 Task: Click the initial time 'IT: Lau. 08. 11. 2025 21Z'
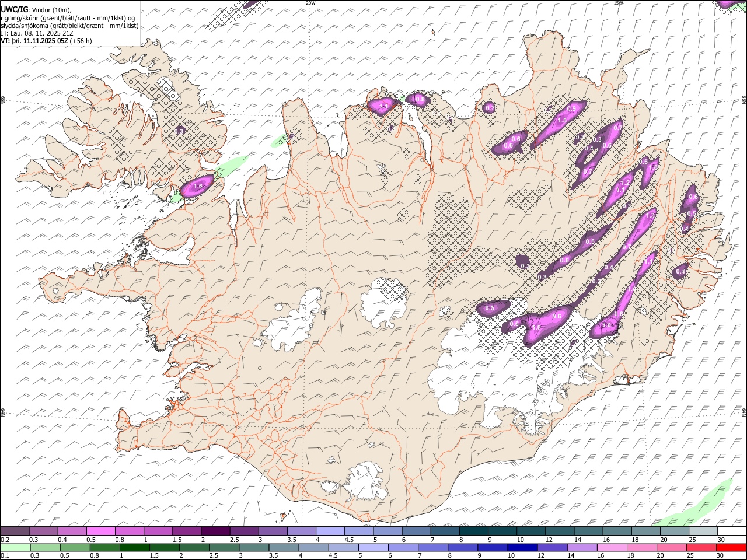(37, 33)
